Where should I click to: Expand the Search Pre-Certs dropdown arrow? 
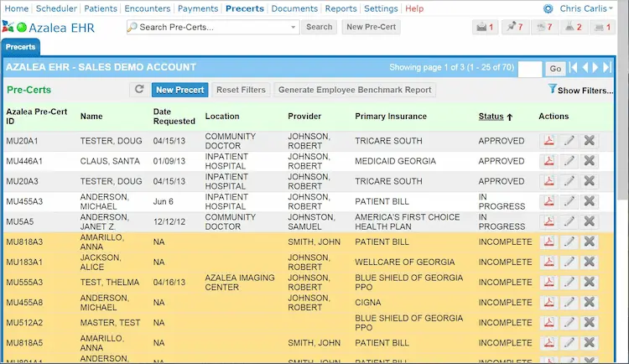294,27
